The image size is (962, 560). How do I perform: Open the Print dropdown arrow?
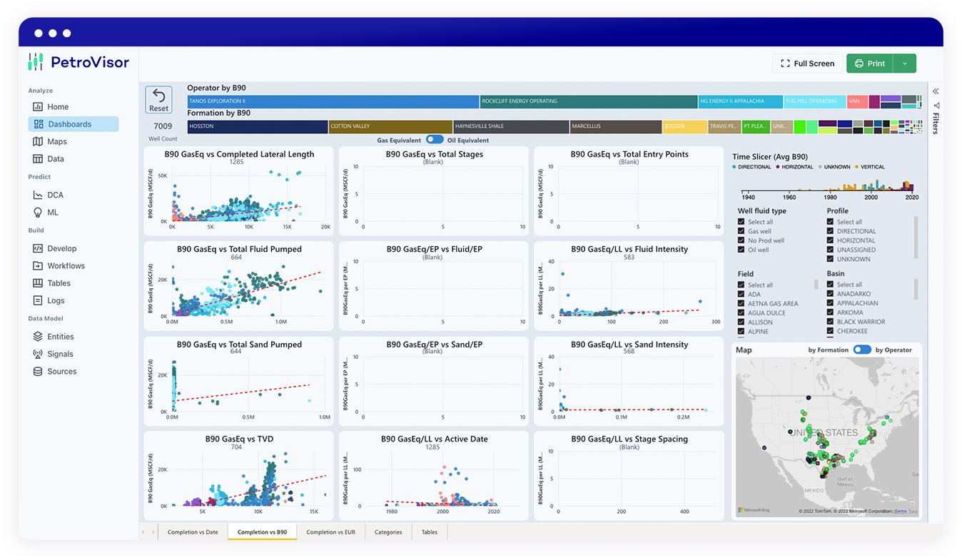(x=904, y=63)
